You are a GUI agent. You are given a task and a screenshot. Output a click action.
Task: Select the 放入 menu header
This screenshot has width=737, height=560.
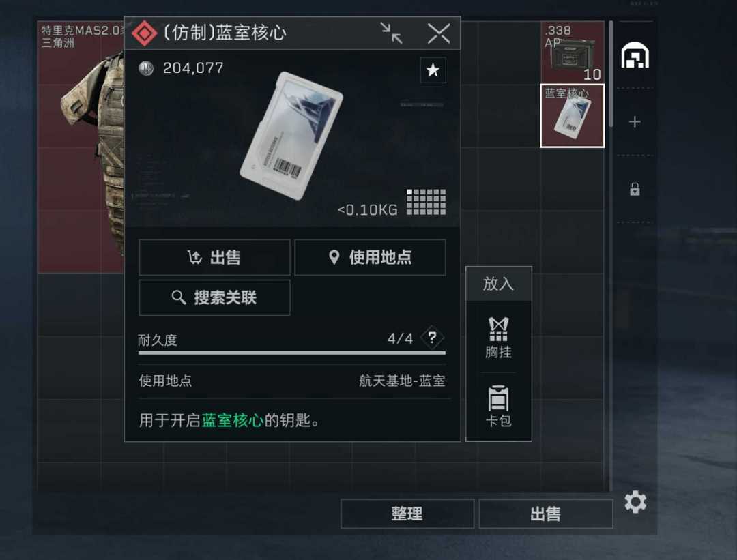[x=498, y=284]
